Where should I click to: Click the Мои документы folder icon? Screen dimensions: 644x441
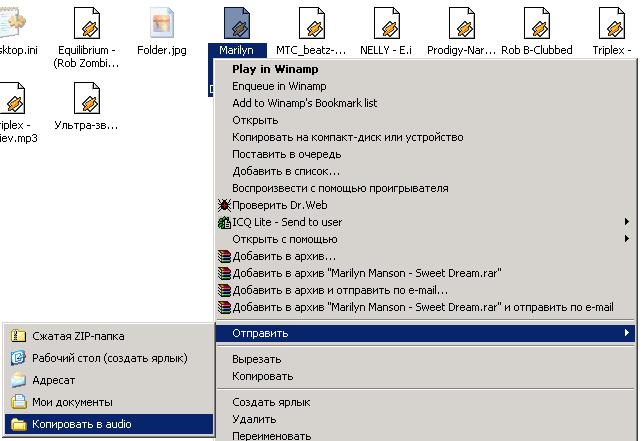(x=18, y=402)
